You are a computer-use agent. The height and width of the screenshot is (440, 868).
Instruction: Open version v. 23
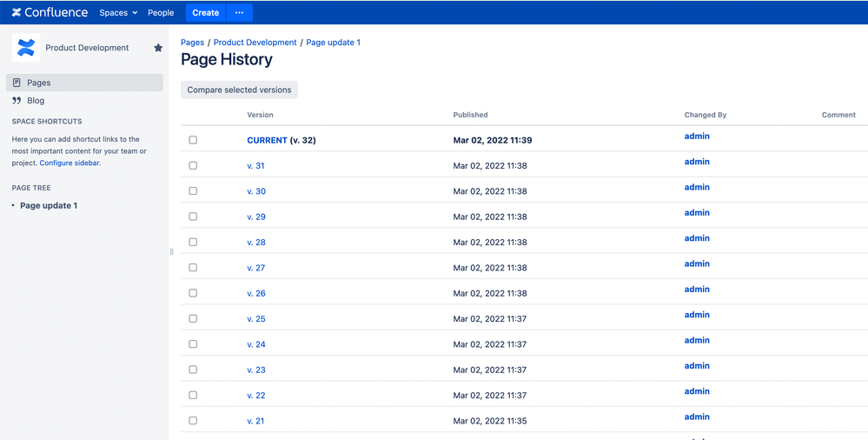(256, 370)
